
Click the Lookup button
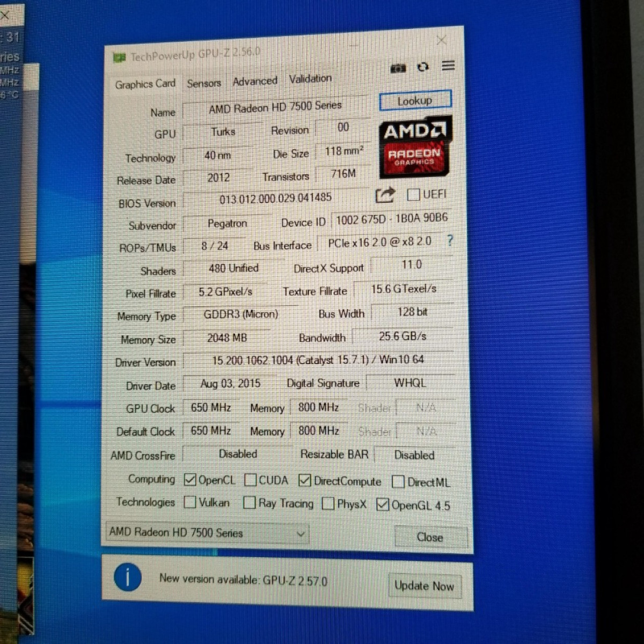(415, 101)
